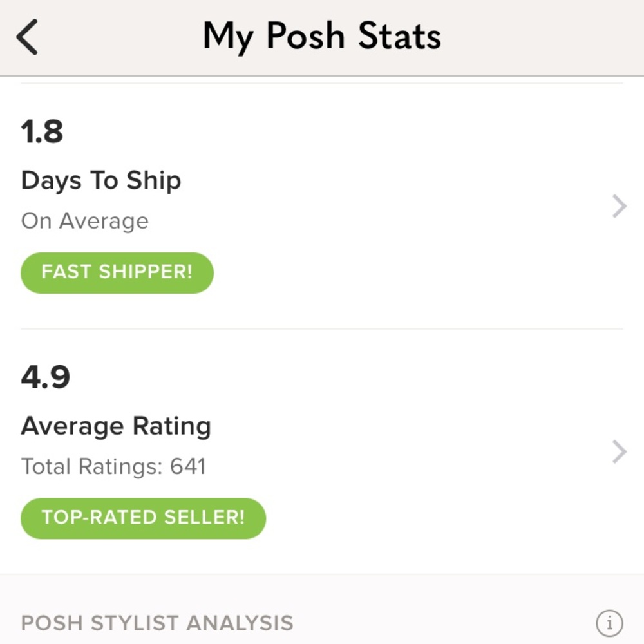Image resolution: width=644 pixels, height=644 pixels.
Task: Click the back arrow icon
Action: point(27,35)
